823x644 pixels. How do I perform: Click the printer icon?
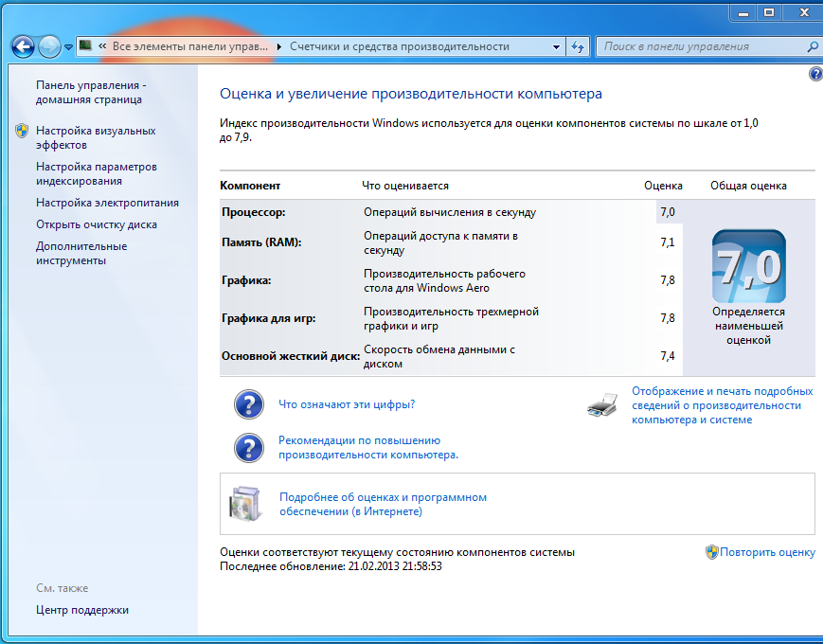(x=602, y=405)
